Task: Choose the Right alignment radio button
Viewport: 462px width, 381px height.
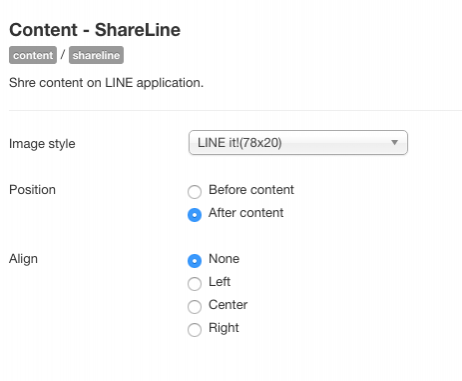Action: click(x=195, y=330)
